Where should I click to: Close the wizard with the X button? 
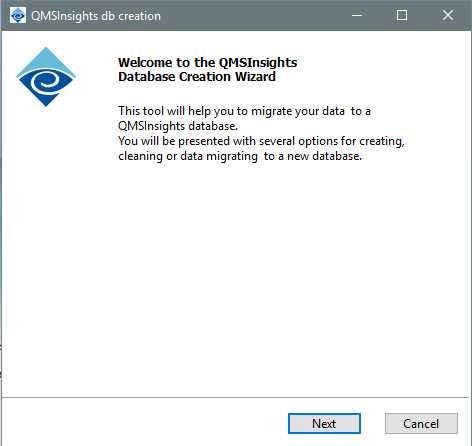[448, 15]
